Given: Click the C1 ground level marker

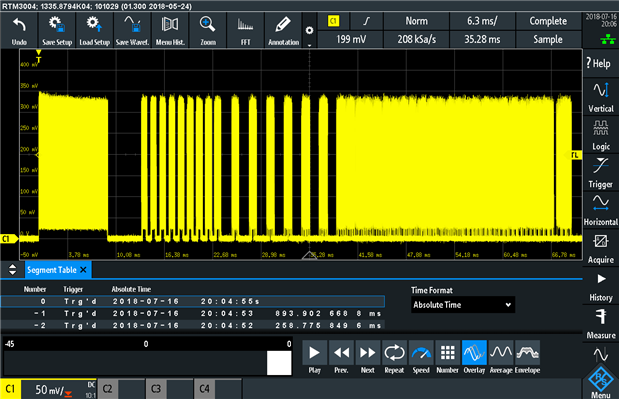Looking at the screenshot, I should [x=8, y=239].
